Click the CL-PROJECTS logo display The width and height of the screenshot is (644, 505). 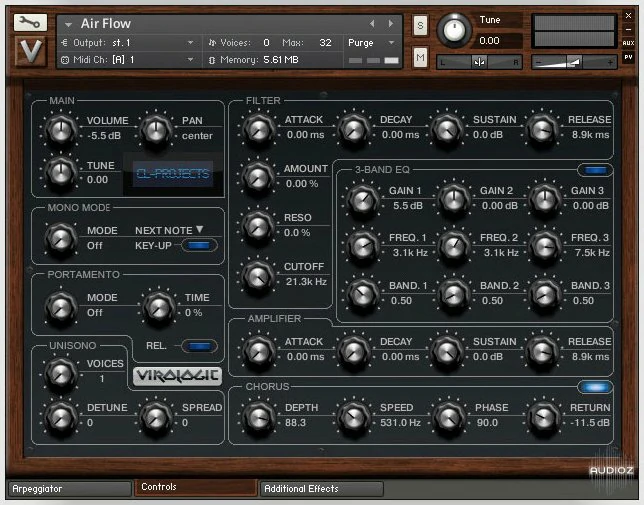click(173, 174)
